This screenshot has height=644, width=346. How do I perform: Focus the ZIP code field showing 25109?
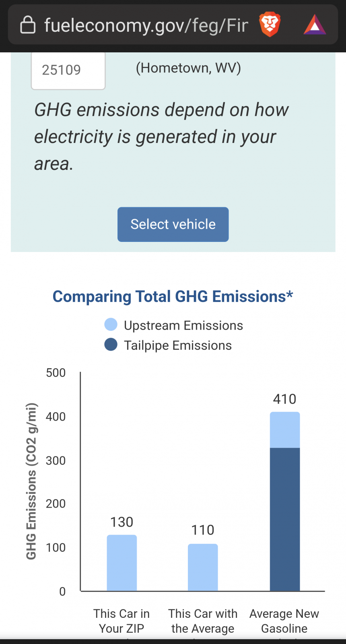click(x=68, y=70)
